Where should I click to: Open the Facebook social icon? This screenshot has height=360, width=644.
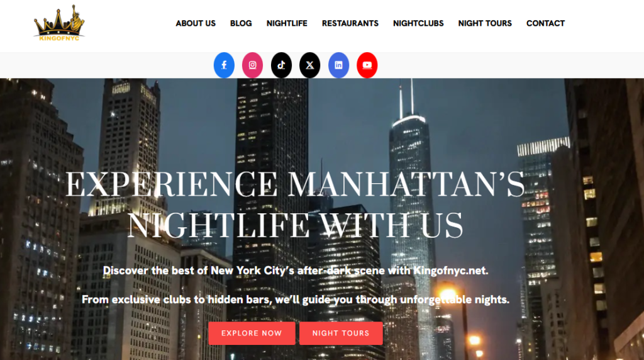point(224,65)
